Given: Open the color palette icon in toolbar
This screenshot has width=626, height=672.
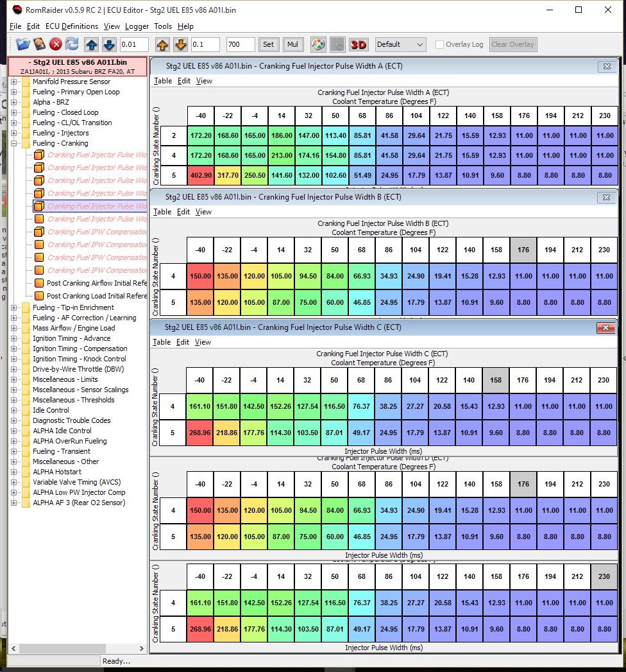Looking at the screenshot, I should coord(317,44).
